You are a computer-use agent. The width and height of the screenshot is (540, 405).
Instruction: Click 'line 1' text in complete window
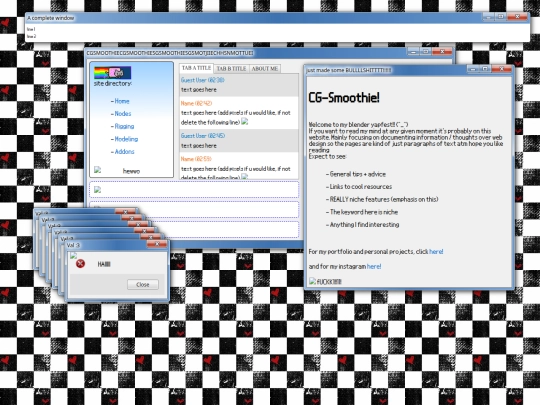click(x=31, y=29)
